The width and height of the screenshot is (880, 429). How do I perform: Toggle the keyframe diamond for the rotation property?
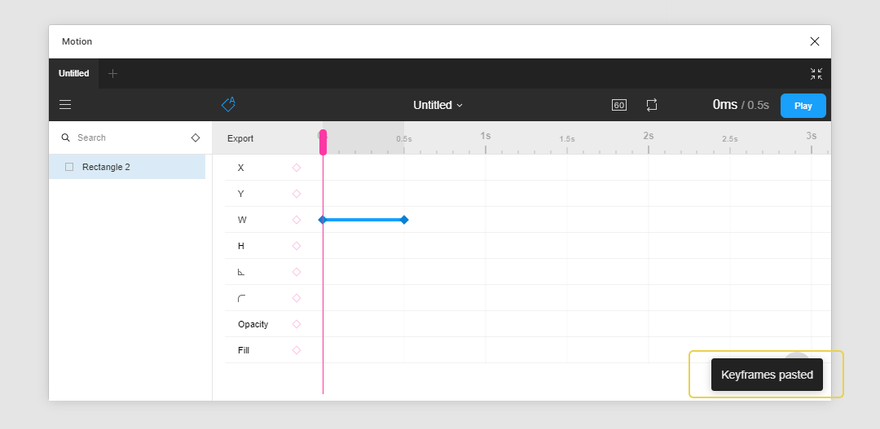point(296,272)
